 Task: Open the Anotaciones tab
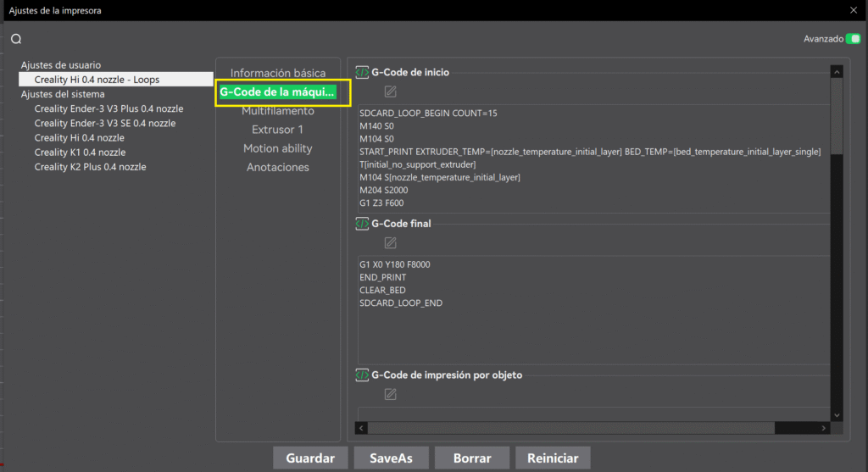[x=277, y=167]
